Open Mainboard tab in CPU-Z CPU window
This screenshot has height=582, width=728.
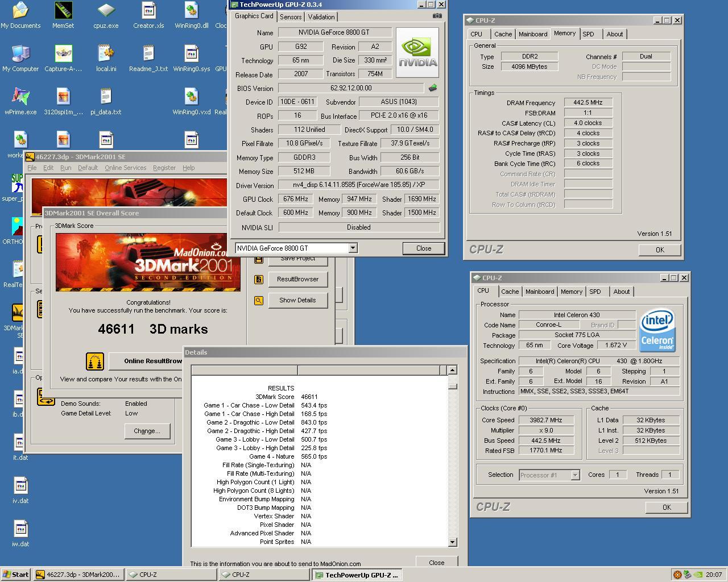pos(540,292)
